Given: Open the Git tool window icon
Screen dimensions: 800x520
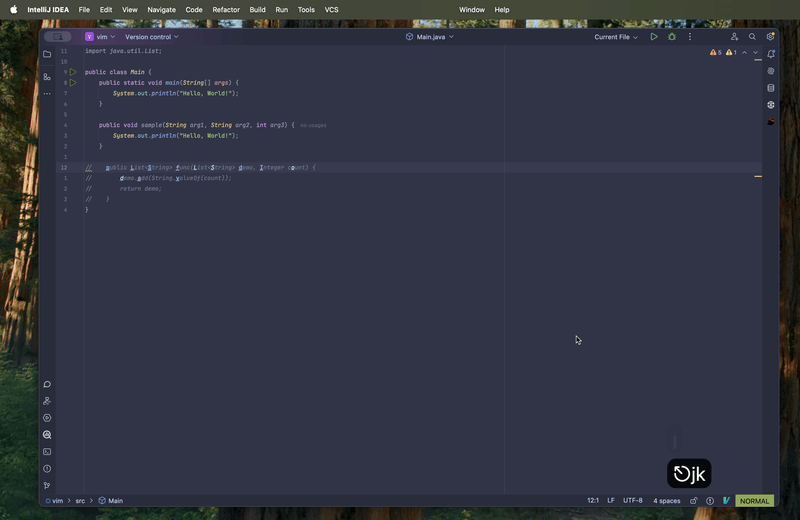Looking at the screenshot, I should tap(47, 485).
